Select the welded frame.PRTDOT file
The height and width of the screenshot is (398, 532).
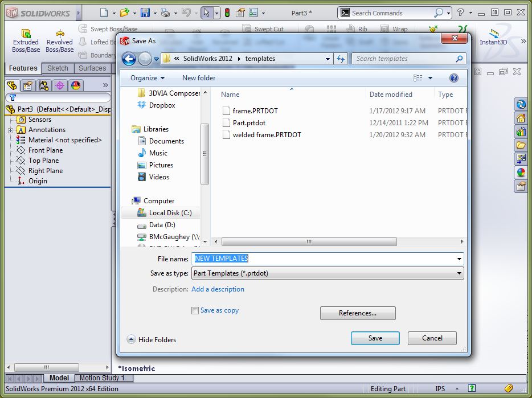click(267, 135)
